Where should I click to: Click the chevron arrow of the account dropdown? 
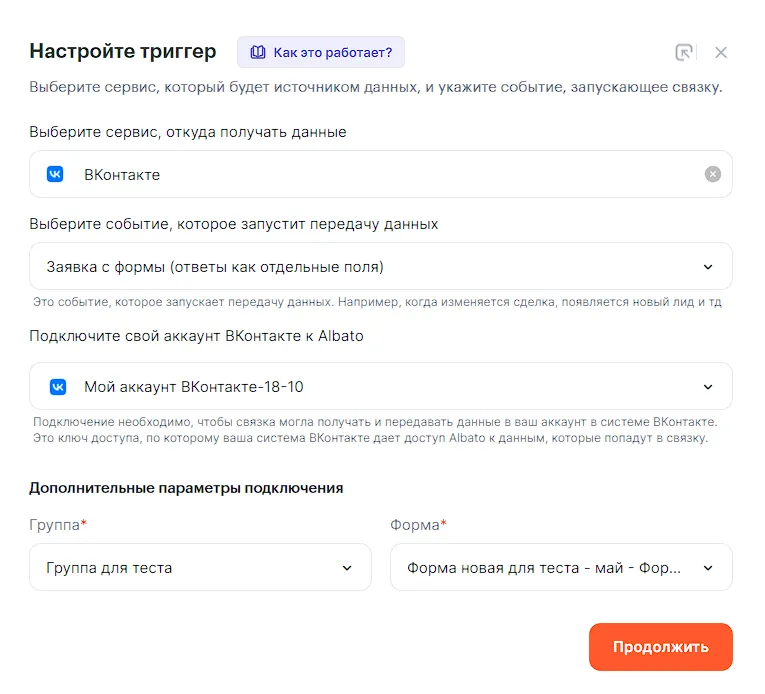click(708, 387)
